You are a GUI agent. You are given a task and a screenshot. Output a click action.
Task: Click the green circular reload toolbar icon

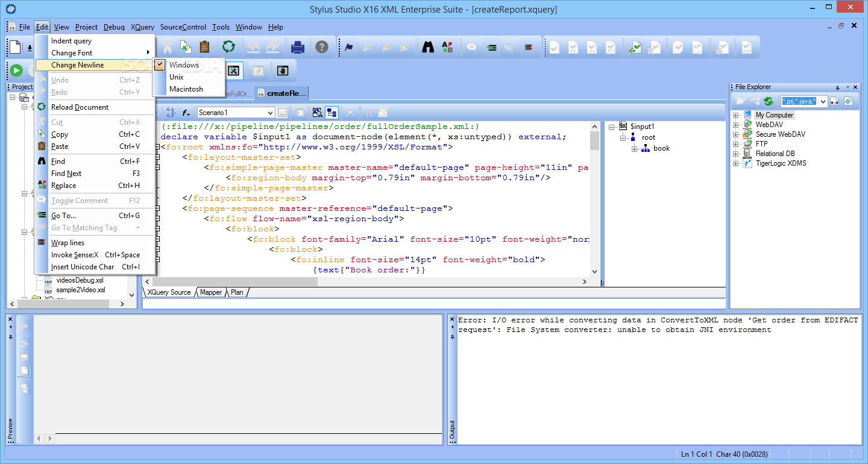tap(228, 47)
